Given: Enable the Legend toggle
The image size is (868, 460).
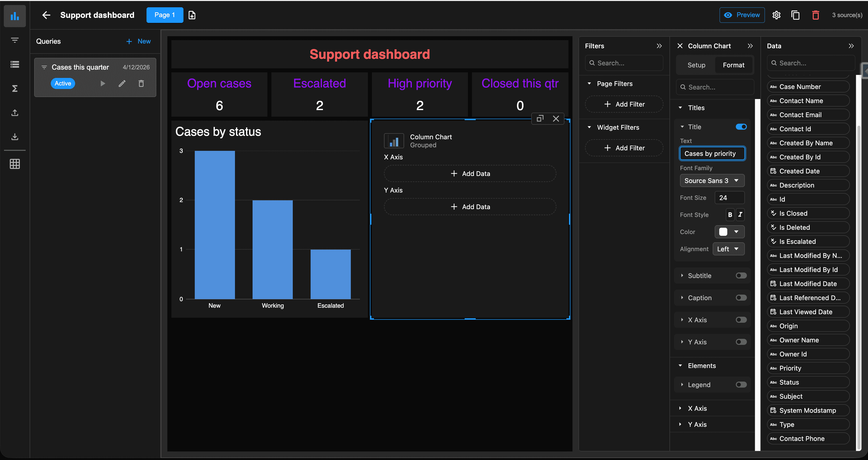Looking at the screenshot, I should 741,385.
